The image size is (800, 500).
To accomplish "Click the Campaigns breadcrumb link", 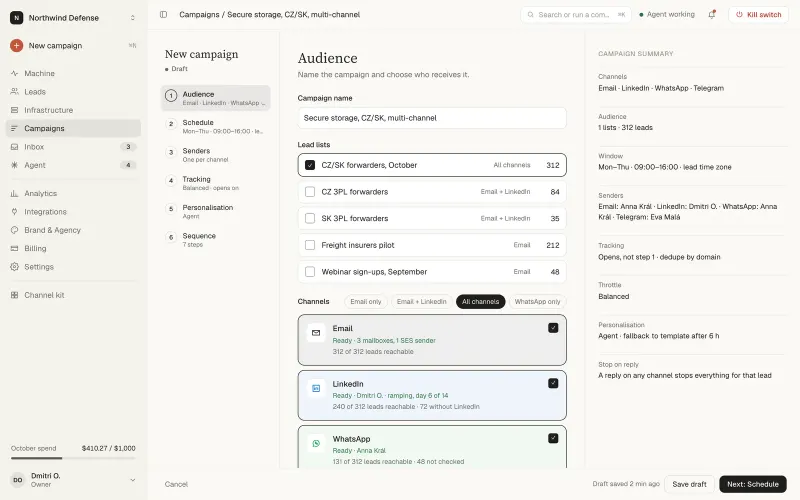I will pyautogui.click(x=199, y=15).
